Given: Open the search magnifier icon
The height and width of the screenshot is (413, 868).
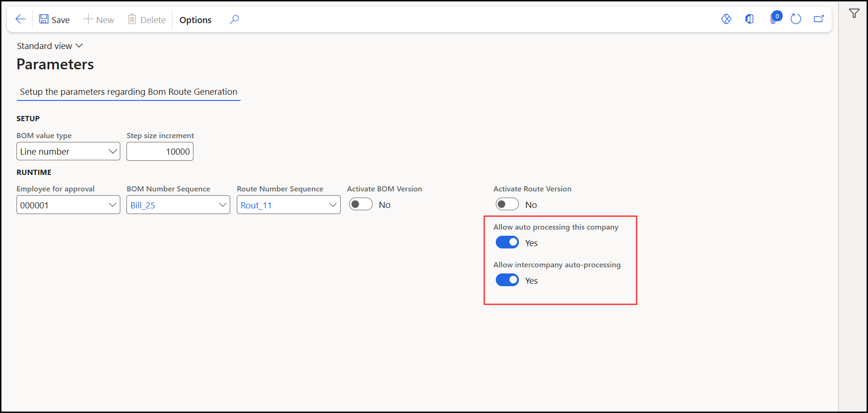Looking at the screenshot, I should (234, 19).
